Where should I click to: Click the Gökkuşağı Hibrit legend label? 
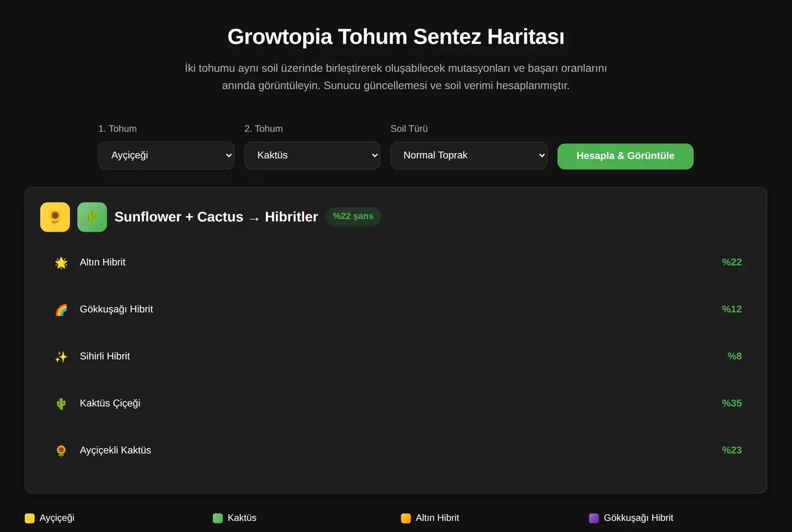pos(639,518)
